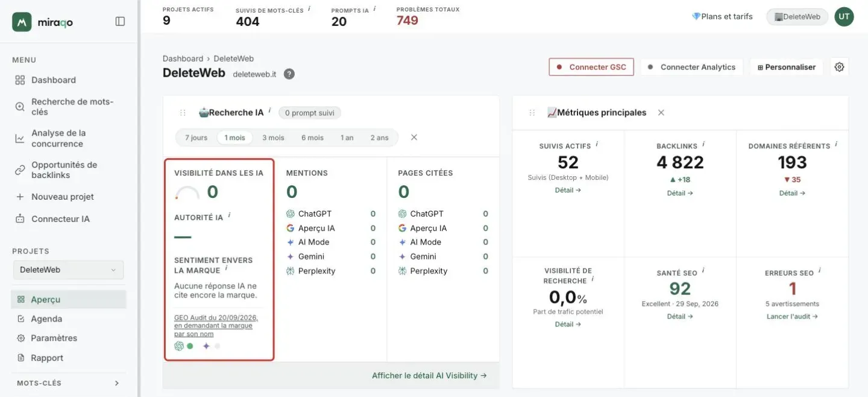Grab the Recherche IA card drag handle

coord(183,113)
